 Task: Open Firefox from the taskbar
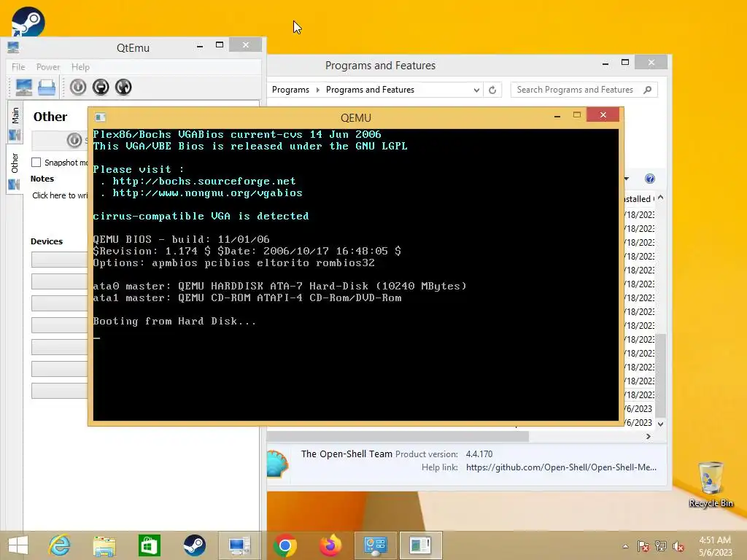pyautogui.click(x=330, y=545)
